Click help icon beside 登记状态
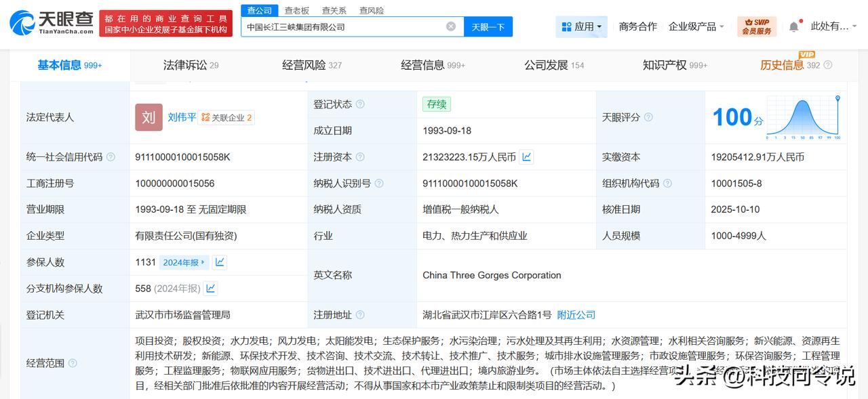Image resolution: width=868 pixels, height=399 pixels. [x=360, y=104]
